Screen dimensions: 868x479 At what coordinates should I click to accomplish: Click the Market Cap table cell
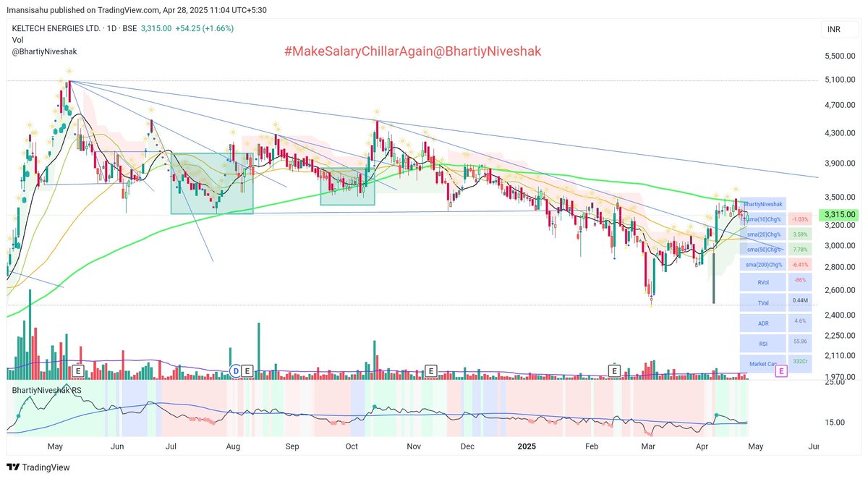coord(762,363)
